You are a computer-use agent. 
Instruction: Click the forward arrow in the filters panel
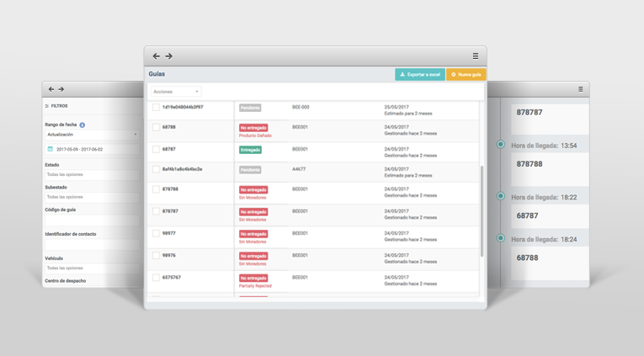61,89
